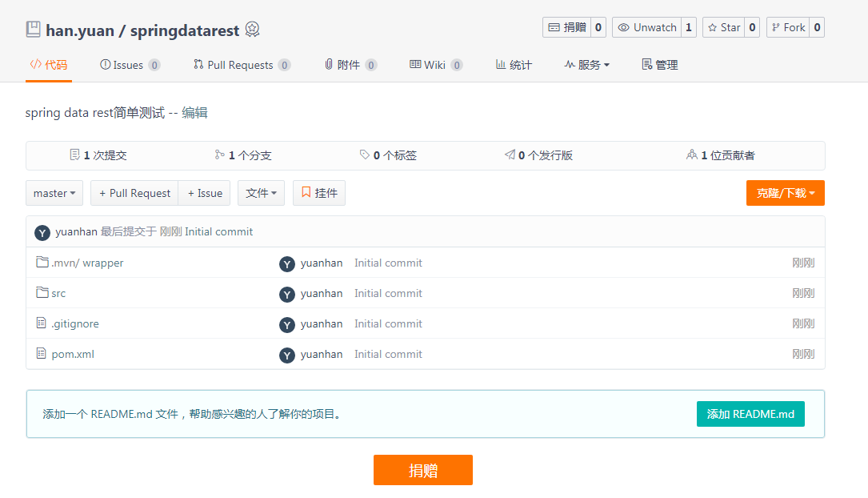The width and height of the screenshot is (868, 498).
Task: Open the 管理 tab
Action: click(x=660, y=65)
